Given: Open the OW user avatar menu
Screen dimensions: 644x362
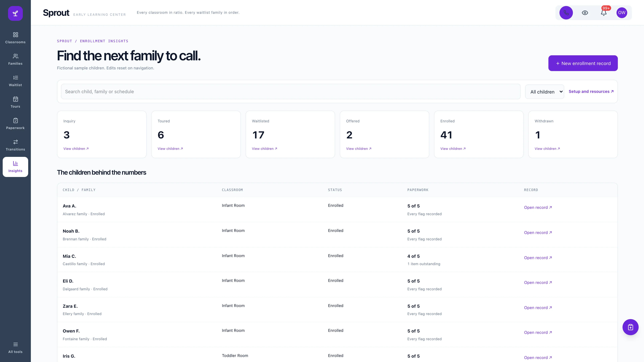Looking at the screenshot, I should [622, 13].
